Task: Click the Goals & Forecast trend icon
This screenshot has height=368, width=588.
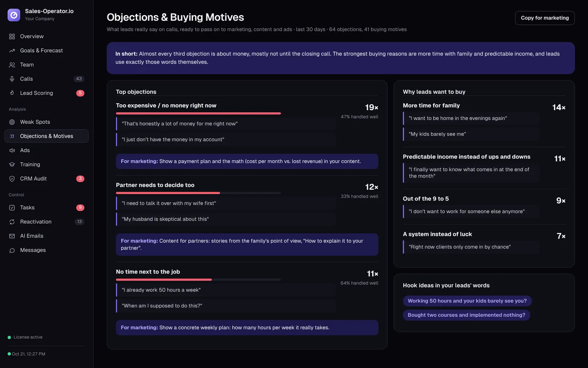Action: click(x=12, y=50)
